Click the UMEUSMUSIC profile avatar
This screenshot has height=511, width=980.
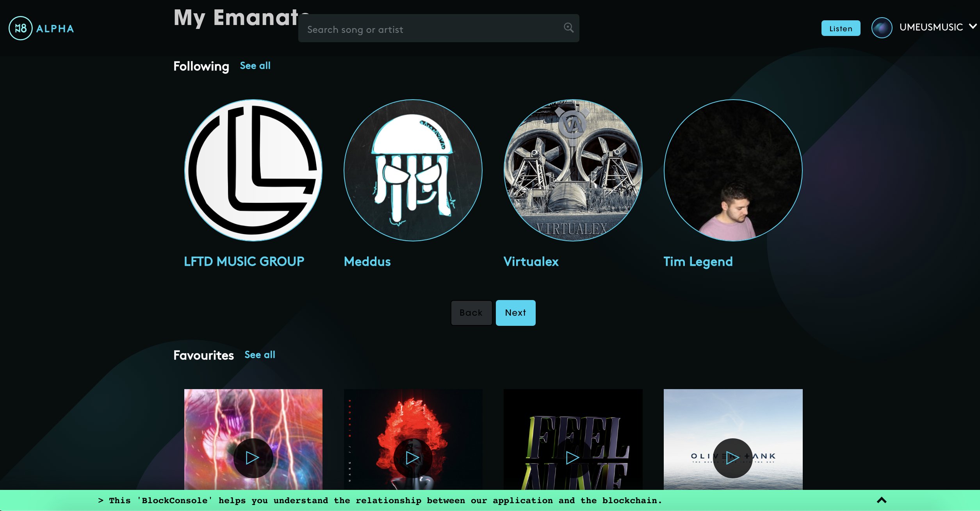[x=882, y=28]
